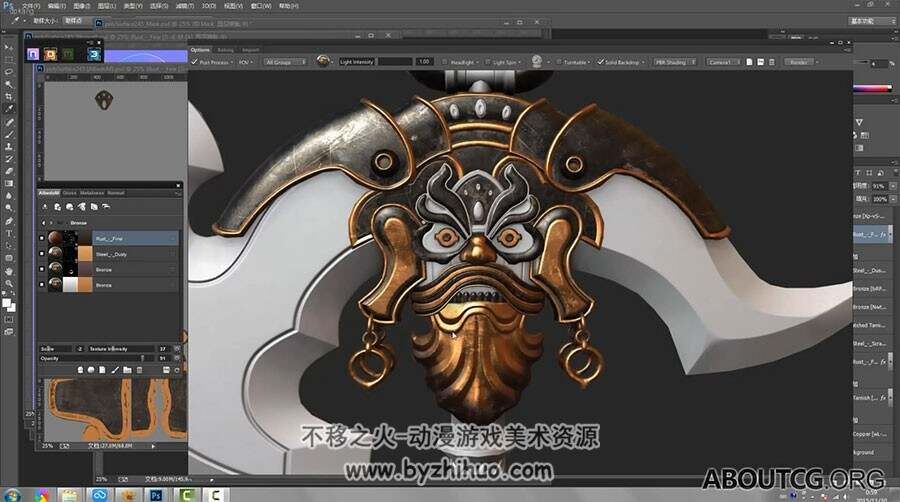Click the delete camera trash icon
Viewport: 900px width, 502px height.
point(771,62)
